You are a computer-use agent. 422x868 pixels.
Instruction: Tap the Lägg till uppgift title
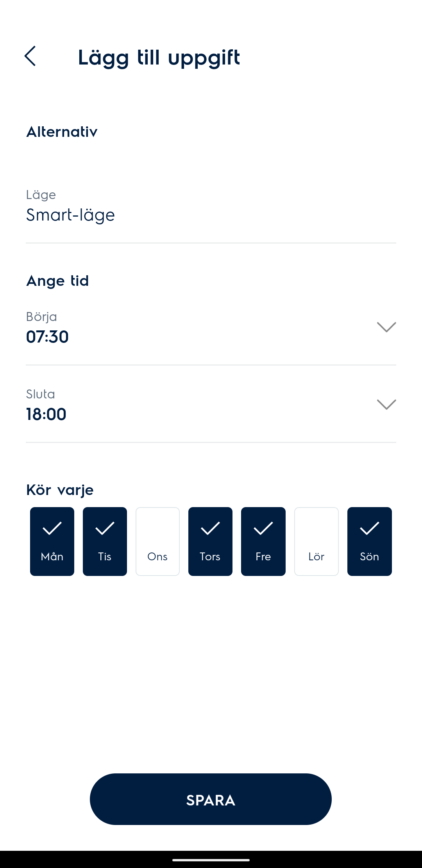(x=159, y=57)
